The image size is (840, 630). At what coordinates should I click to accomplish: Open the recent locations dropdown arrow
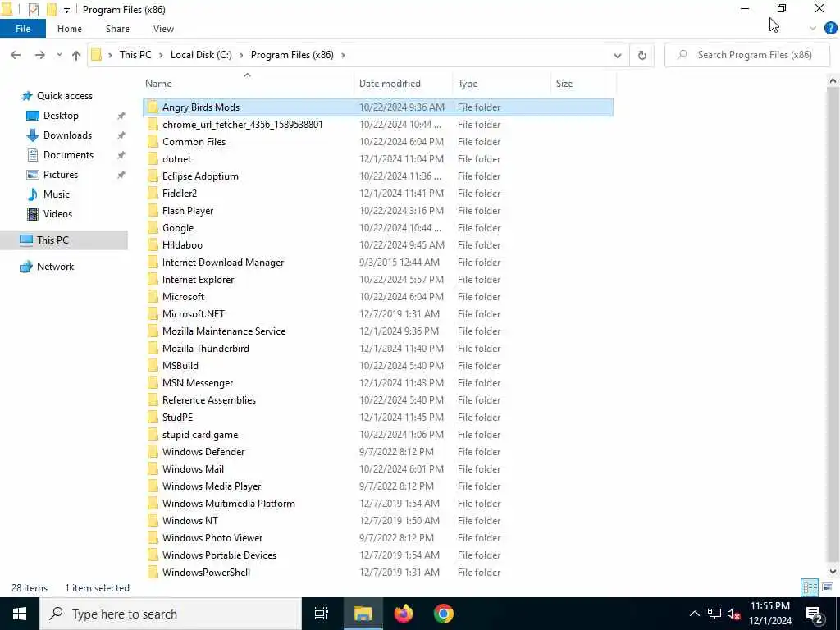(x=59, y=55)
